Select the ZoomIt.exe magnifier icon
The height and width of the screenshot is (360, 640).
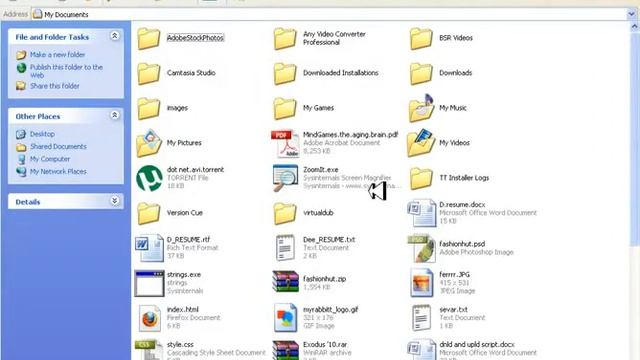285,178
